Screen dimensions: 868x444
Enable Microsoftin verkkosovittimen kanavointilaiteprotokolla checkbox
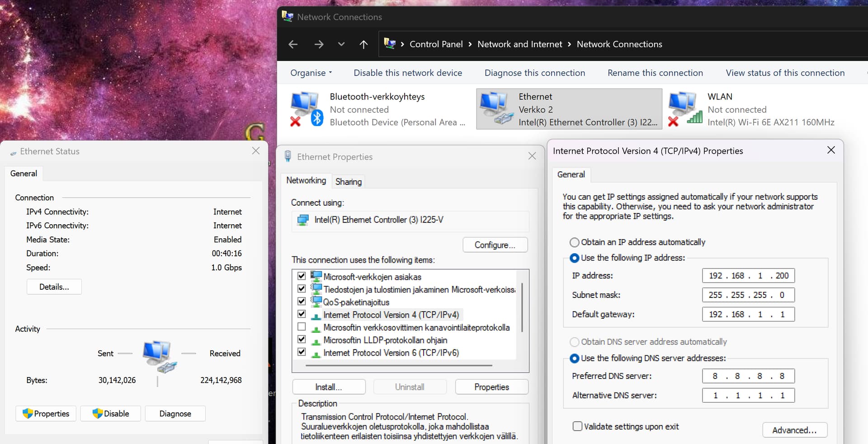pyautogui.click(x=302, y=327)
